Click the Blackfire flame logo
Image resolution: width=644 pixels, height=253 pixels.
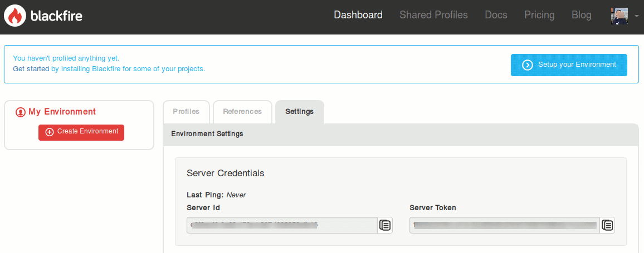coord(15,16)
